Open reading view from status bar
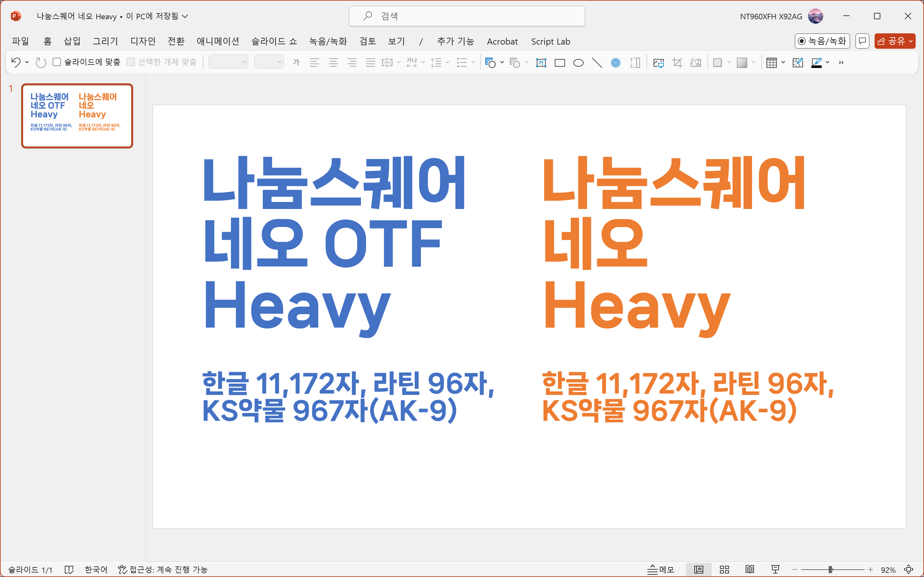 coord(750,569)
